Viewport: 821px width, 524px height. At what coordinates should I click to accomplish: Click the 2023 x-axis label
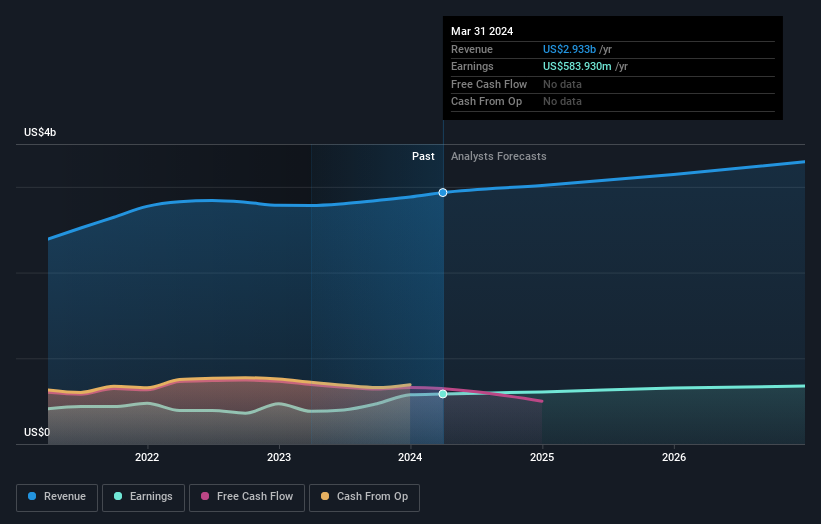279,458
